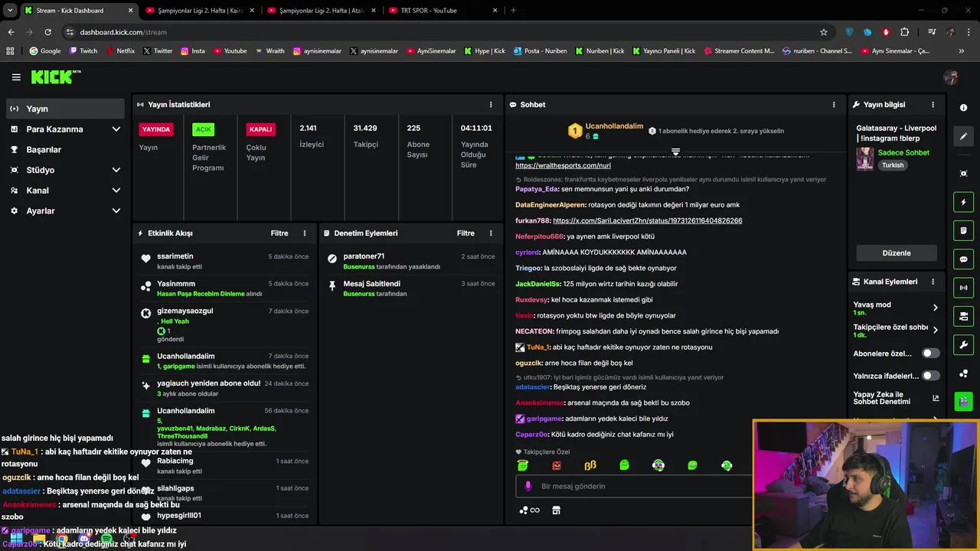Click the Kick logo
Viewport: 980px width, 551px height.
(55, 77)
